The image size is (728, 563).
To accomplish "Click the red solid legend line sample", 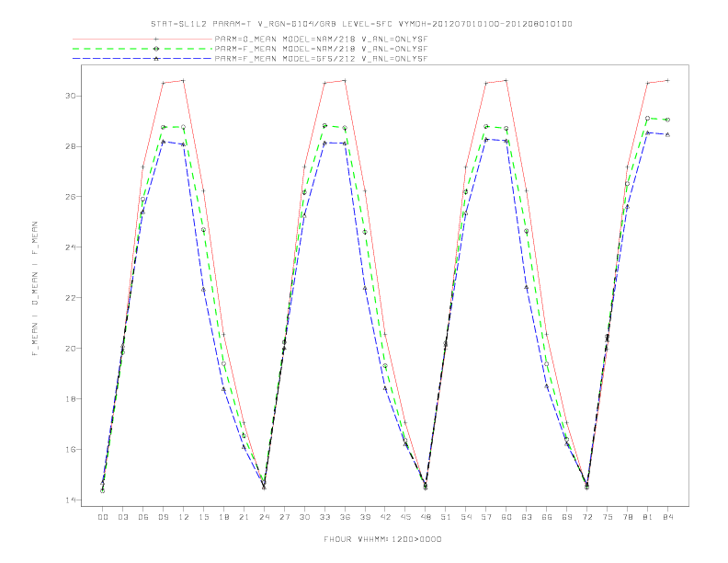I will pyautogui.click(x=142, y=39).
